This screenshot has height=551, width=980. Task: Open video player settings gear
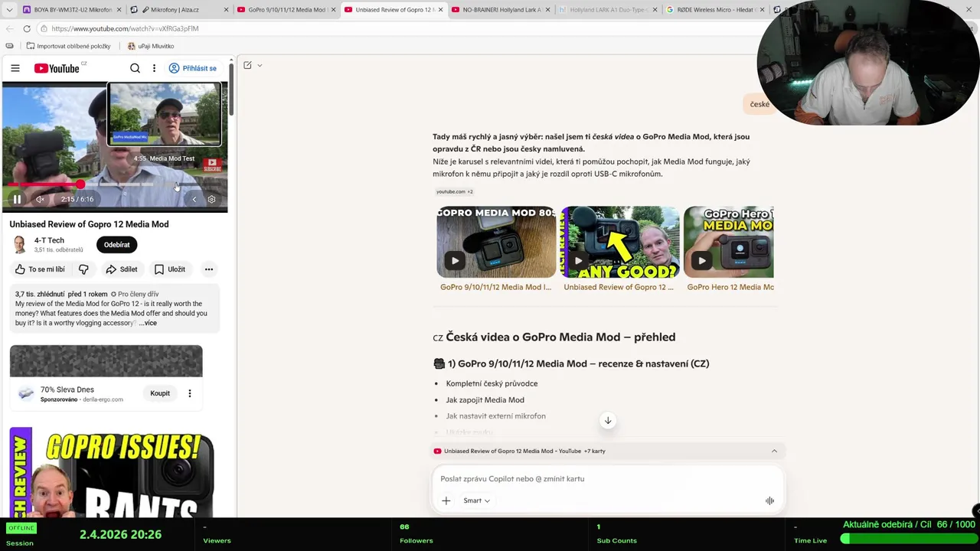pyautogui.click(x=211, y=199)
